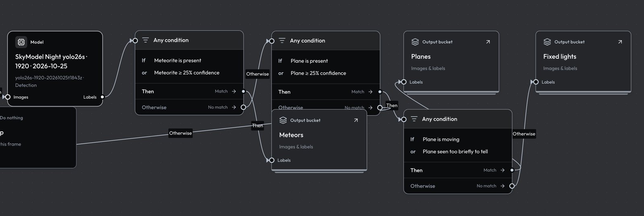644x216 pixels.
Task: Select 'Meteorite ≥ 25% confidence' condition
Action: click(187, 73)
